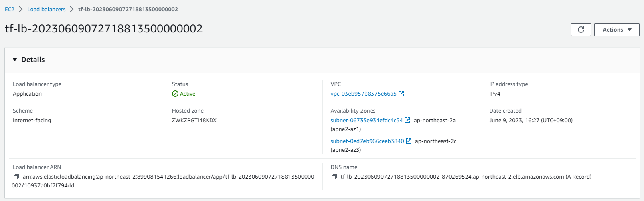Click the green Active status icon
Viewport: 644px width, 201px height.
pos(175,94)
